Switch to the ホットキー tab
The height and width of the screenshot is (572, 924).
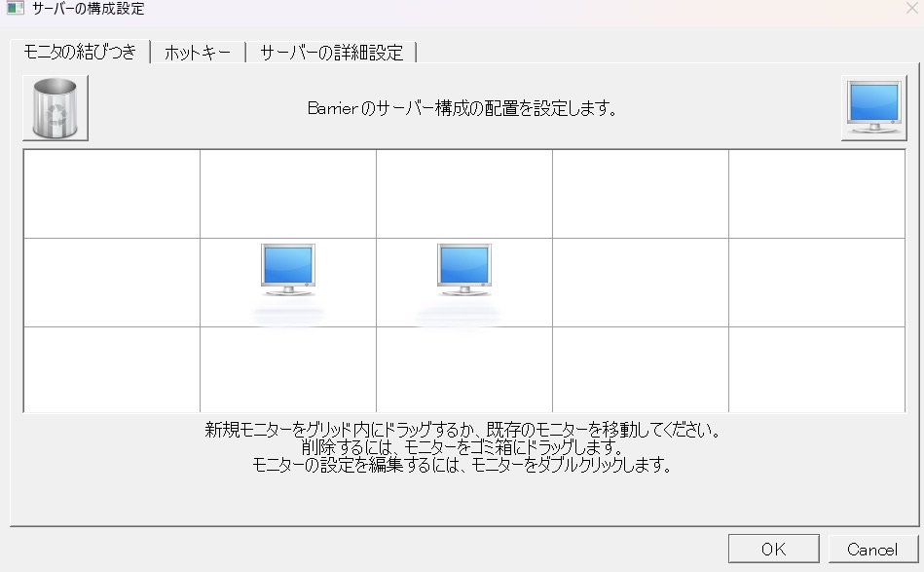[198, 53]
